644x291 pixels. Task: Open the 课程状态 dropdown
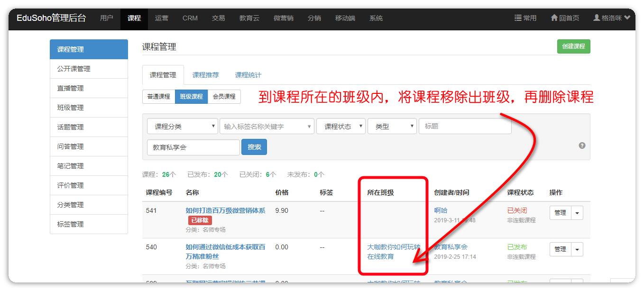coord(340,127)
